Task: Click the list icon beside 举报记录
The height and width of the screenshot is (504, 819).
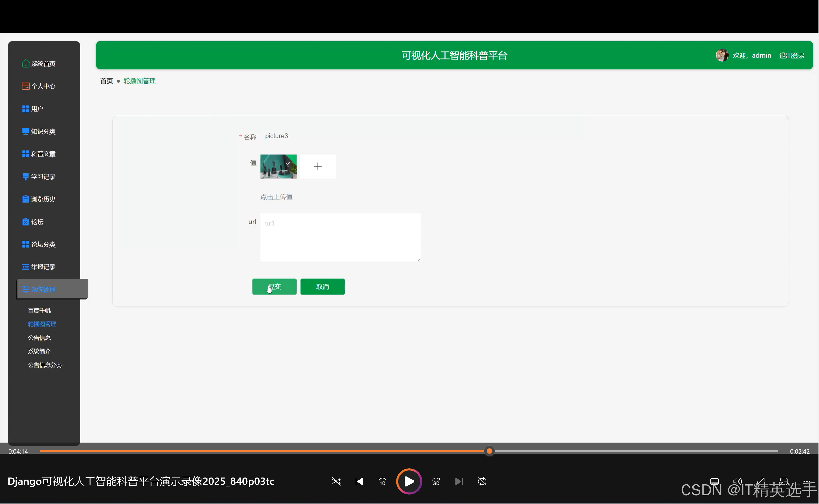Action: pyautogui.click(x=25, y=267)
